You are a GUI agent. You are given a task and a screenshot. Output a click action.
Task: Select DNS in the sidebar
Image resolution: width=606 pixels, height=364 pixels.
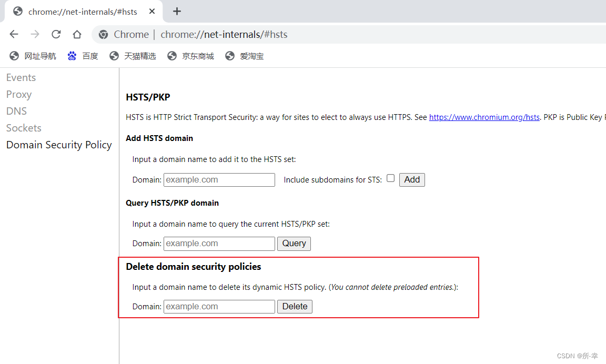click(16, 111)
